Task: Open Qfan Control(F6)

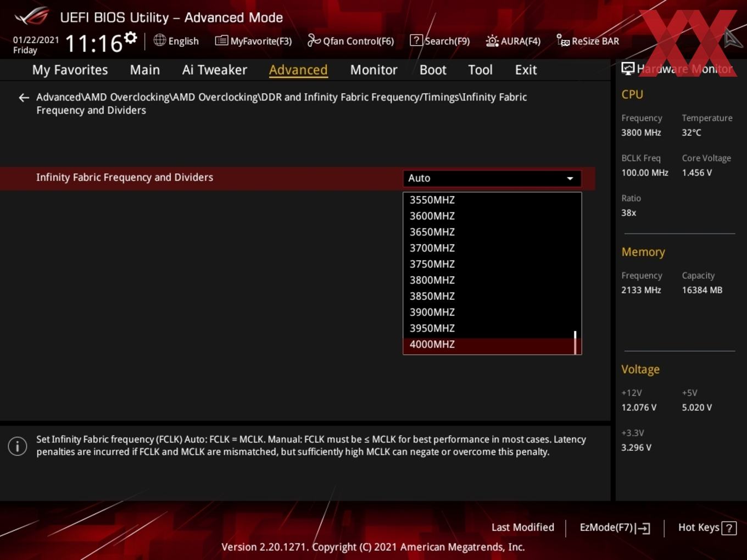Action: (x=350, y=41)
